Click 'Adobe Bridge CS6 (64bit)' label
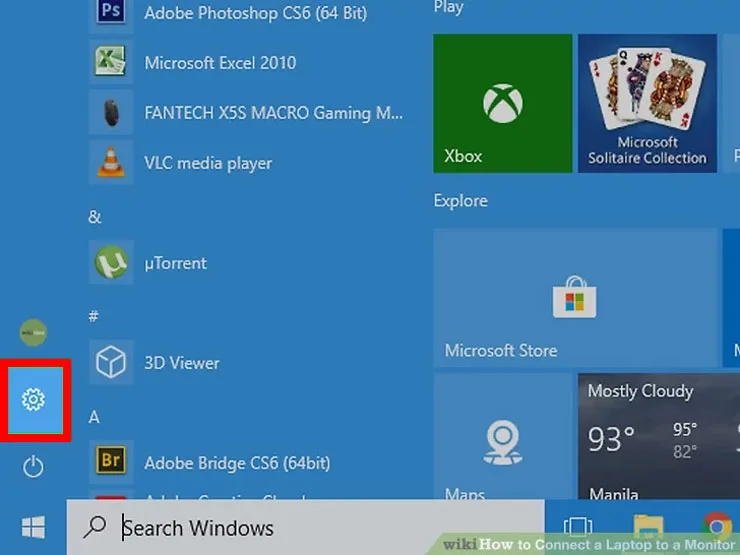Viewport: 740px width, 555px height. click(x=237, y=463)
